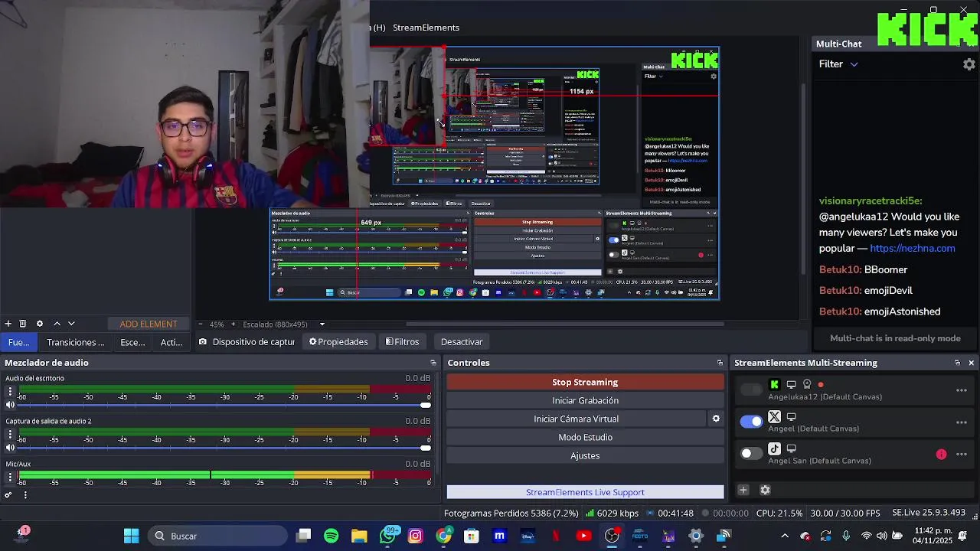Viewport: 980px width, 551px height.
Task: Toggle Angelukaa12 Kick stream switch
Action: tap(751, 390)
